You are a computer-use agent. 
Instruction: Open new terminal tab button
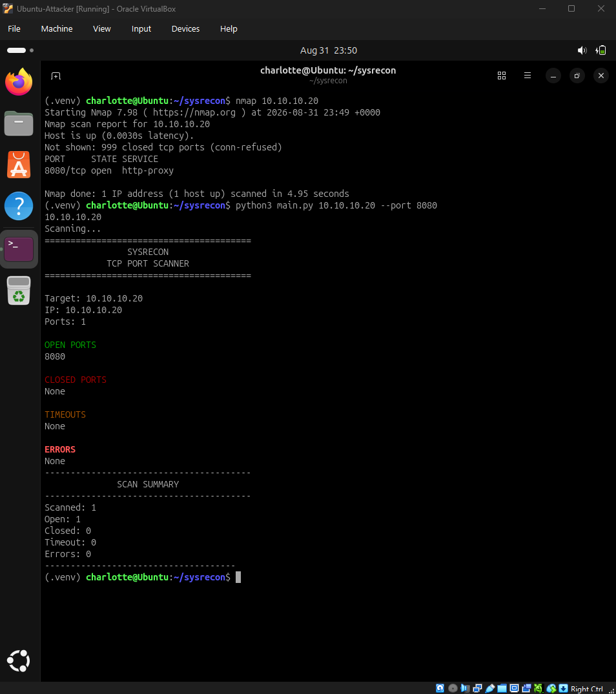point(56,76)
